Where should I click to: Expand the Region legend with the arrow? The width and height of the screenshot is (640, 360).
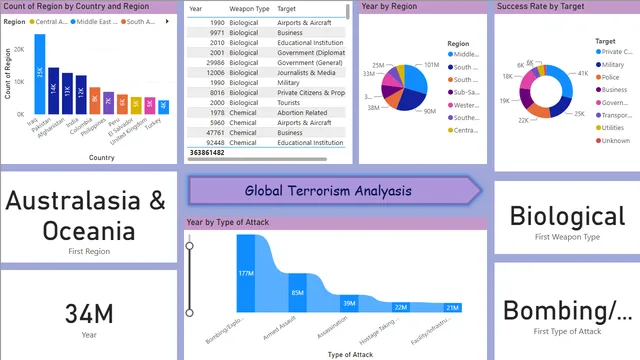[x=167, y=21]
